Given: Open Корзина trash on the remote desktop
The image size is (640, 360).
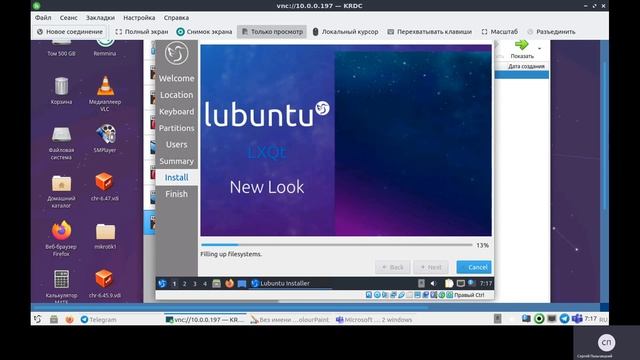Looking at the screenshot, I should (61, 91).
